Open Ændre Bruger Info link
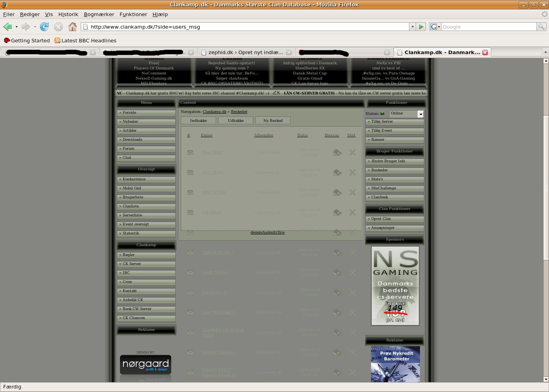This screenshot has width=549, height=392. pyautogui.click(x=394, y=162)
